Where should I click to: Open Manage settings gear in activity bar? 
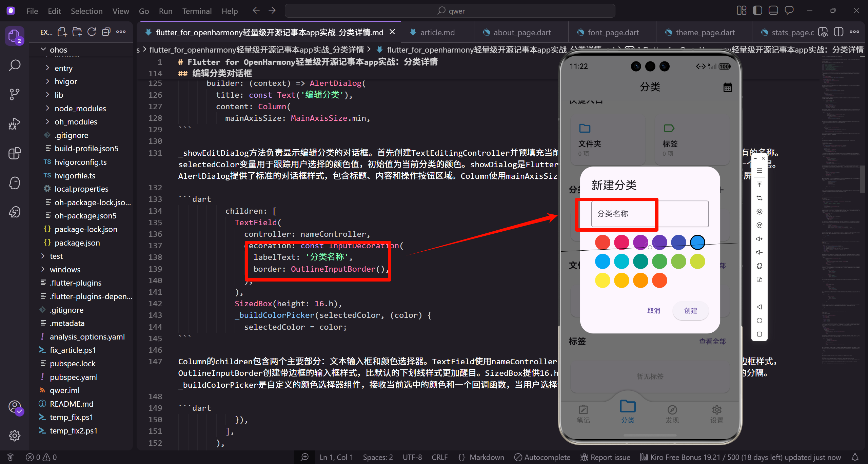coord(14,436)
